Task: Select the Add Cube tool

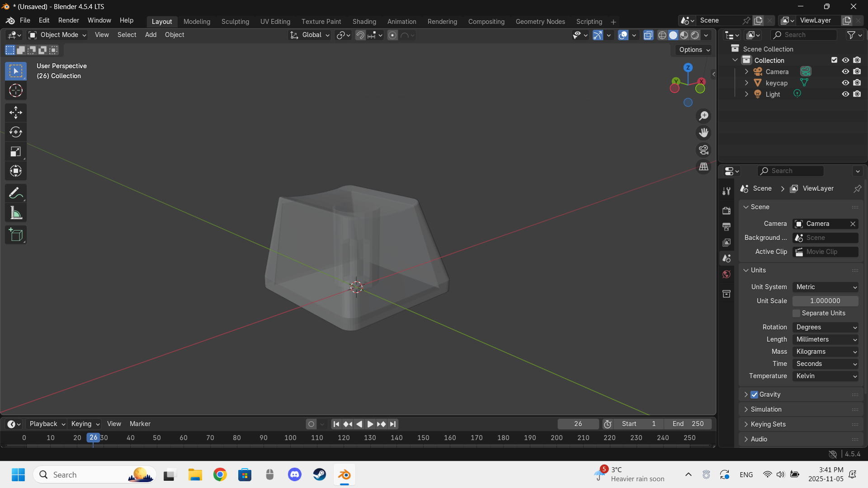Action: coord(16,235)
